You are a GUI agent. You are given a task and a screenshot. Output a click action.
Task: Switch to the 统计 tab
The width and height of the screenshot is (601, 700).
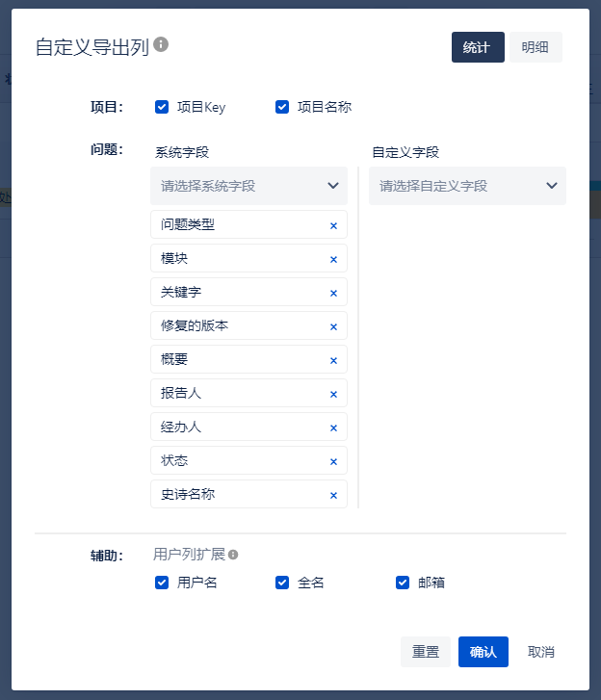(x=477, y=47)
